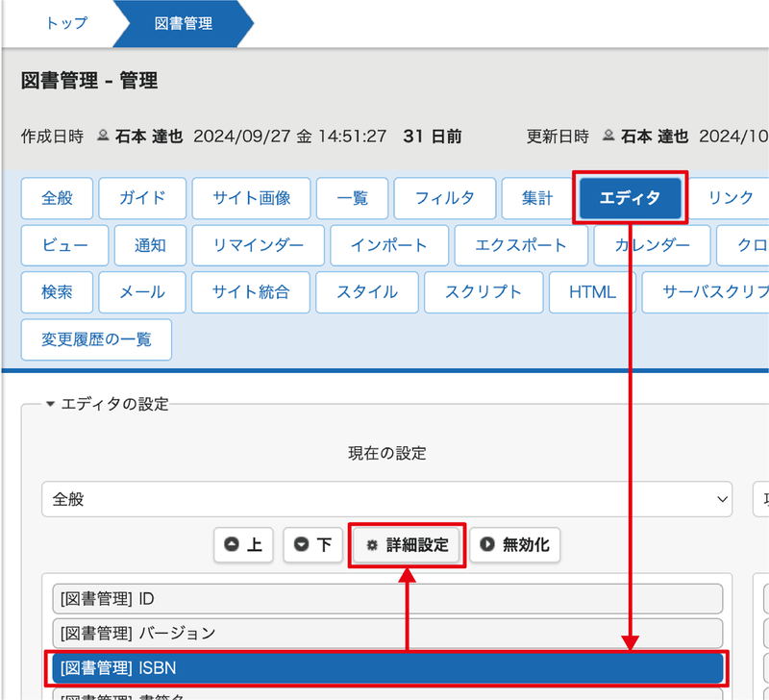The height and width of the screenshot is (700, 769).
Task: Open the カレンダー settings tab
Action: [652, 245]
